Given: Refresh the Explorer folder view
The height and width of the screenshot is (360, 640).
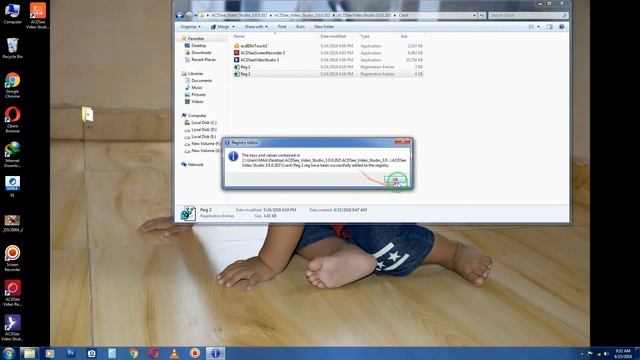Looking at the screenshot, I should click(482, 16).
